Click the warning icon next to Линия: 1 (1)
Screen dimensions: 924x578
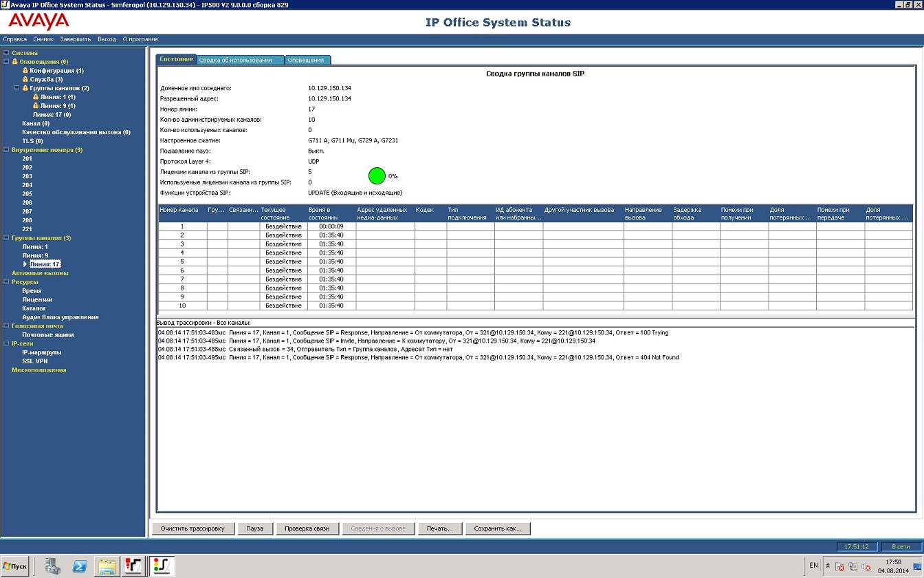point(36,97)
